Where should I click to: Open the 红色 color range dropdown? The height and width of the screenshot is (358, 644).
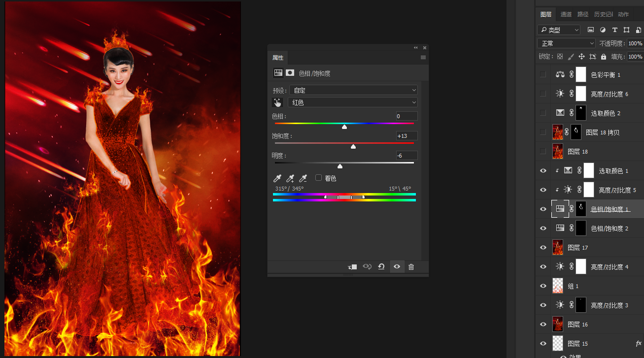(353, 102)
